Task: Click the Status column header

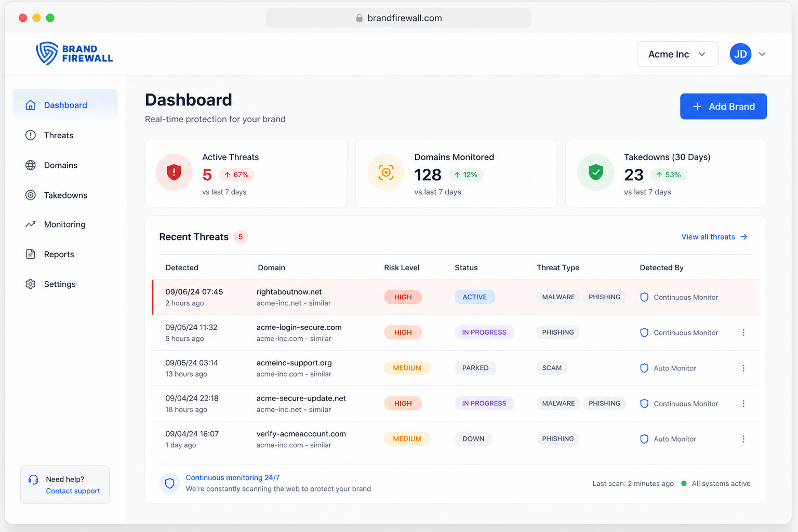Action: 466,268
